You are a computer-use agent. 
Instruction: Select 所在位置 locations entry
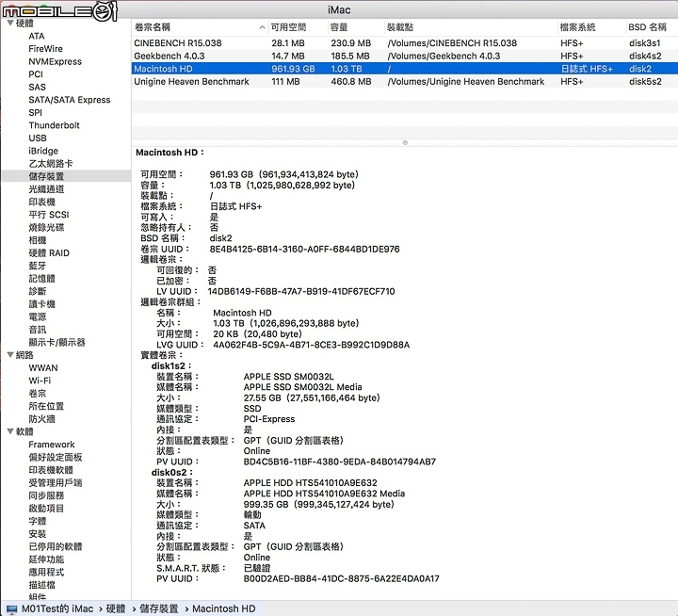click(x=46, y=406)
